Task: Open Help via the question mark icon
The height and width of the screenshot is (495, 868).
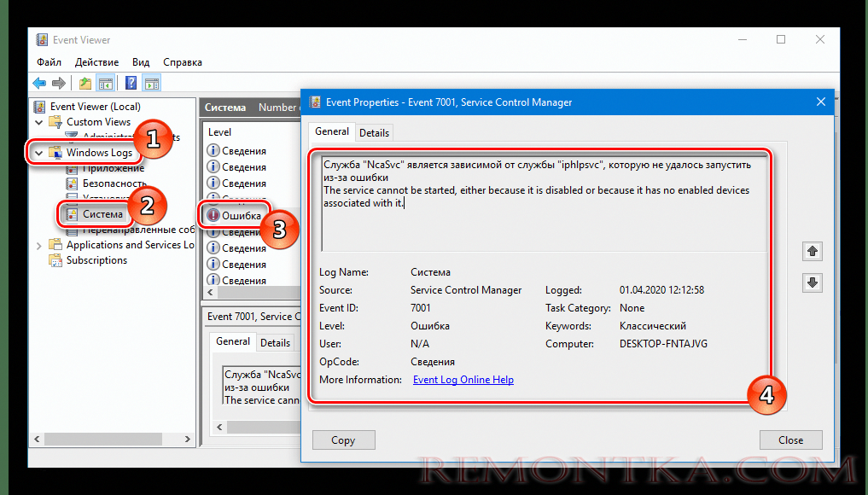Action: [129, 82]
